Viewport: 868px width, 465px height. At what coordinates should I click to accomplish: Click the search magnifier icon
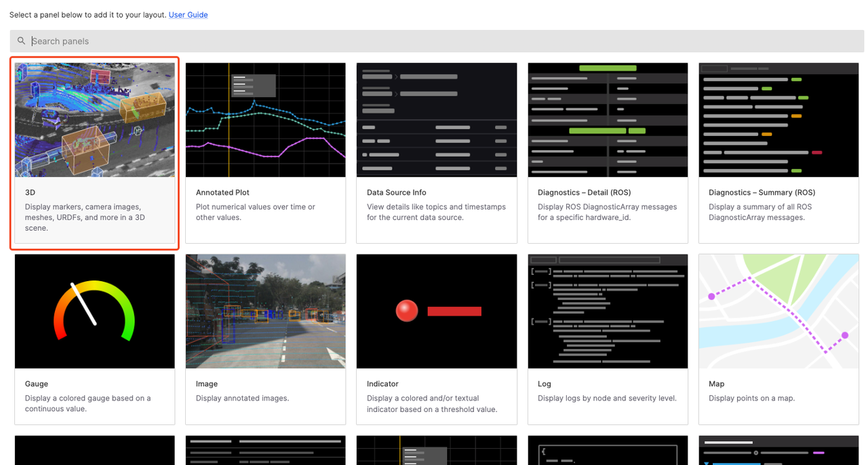tap(22, 41)
